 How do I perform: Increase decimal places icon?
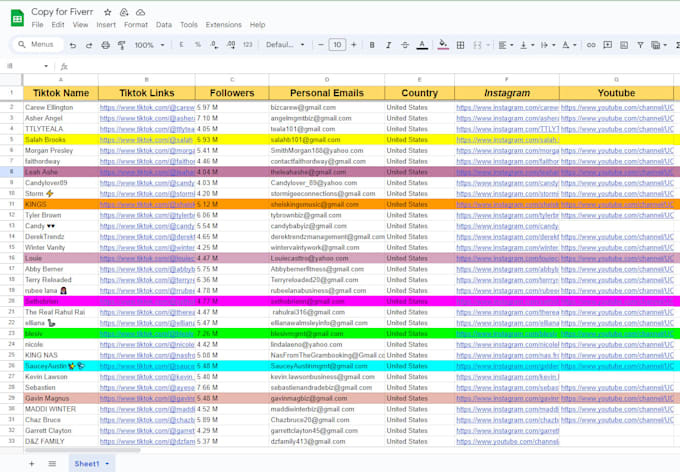click(x=231, y=45)
